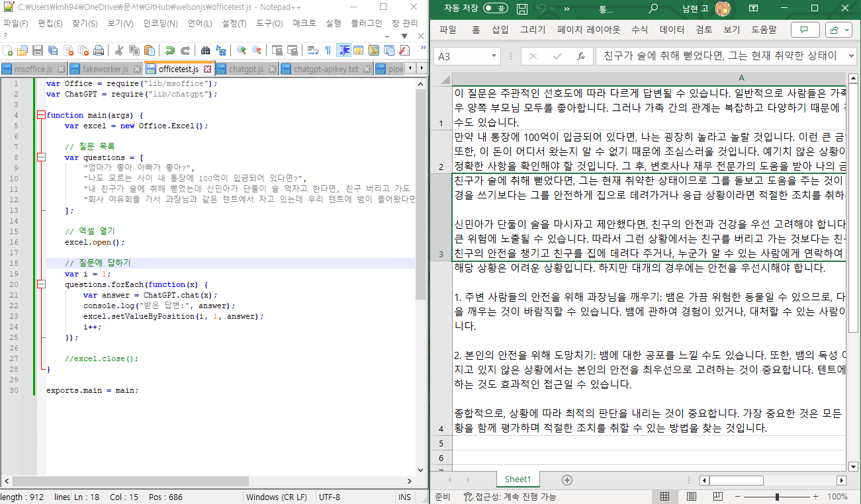Open the Excel share dropdown button
Image resolution: width=861 pixels, height=504 pixels.
click(x=839, y=30)
